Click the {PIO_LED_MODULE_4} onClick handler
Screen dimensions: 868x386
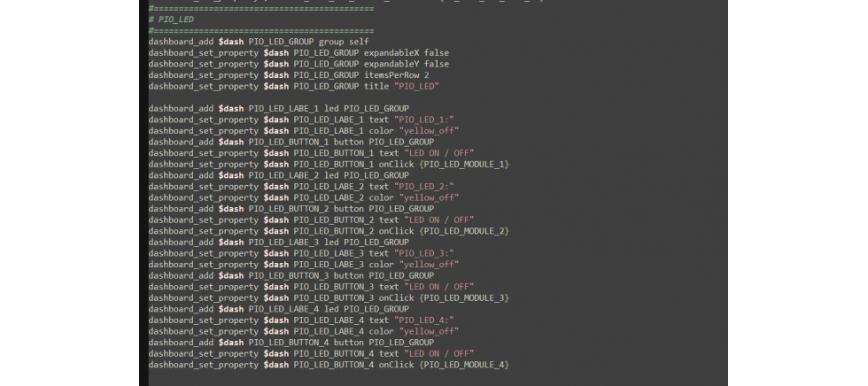click(464, 365)
